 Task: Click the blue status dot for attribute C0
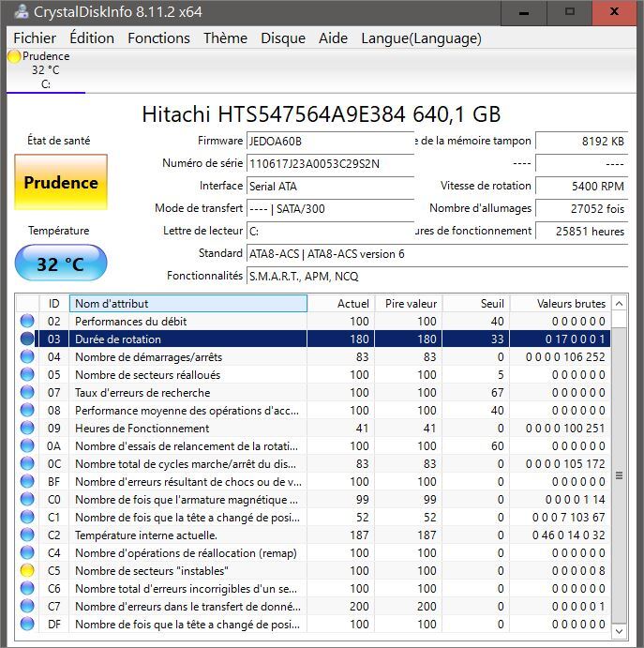point(27,499)
